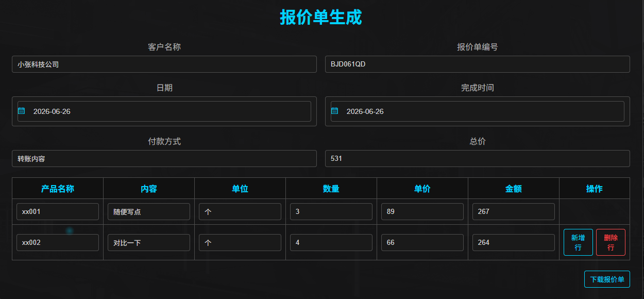The width and height of the screenshot is (644, 299).
Task: Edit unit price cell 66
Action: coord(422,242)
